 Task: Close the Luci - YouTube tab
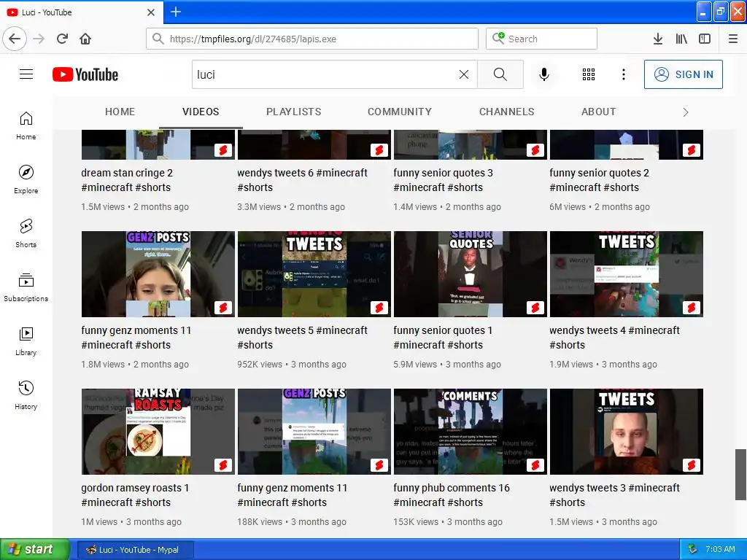151,12
